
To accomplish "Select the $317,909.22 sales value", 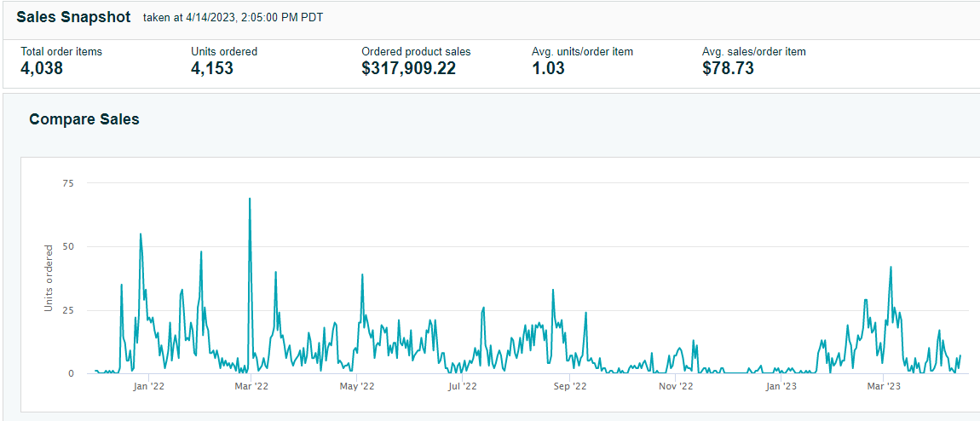I will [x=409, y=68].
